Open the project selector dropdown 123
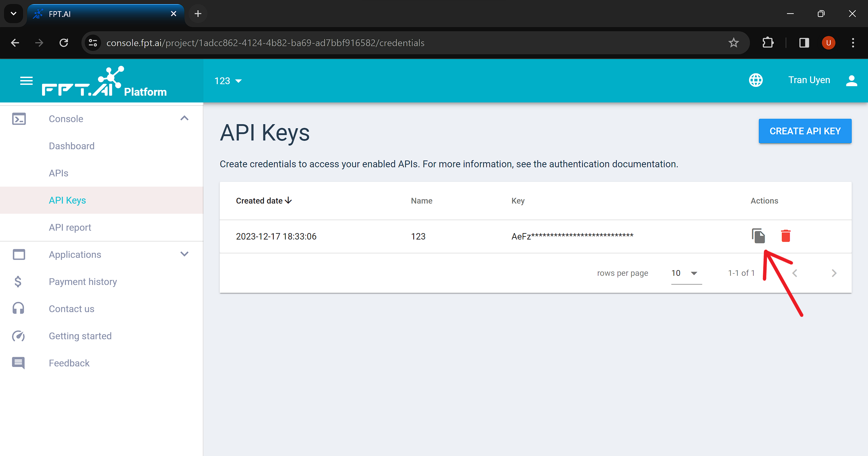This screenshot has height=456, width=868. click(228, 81)
